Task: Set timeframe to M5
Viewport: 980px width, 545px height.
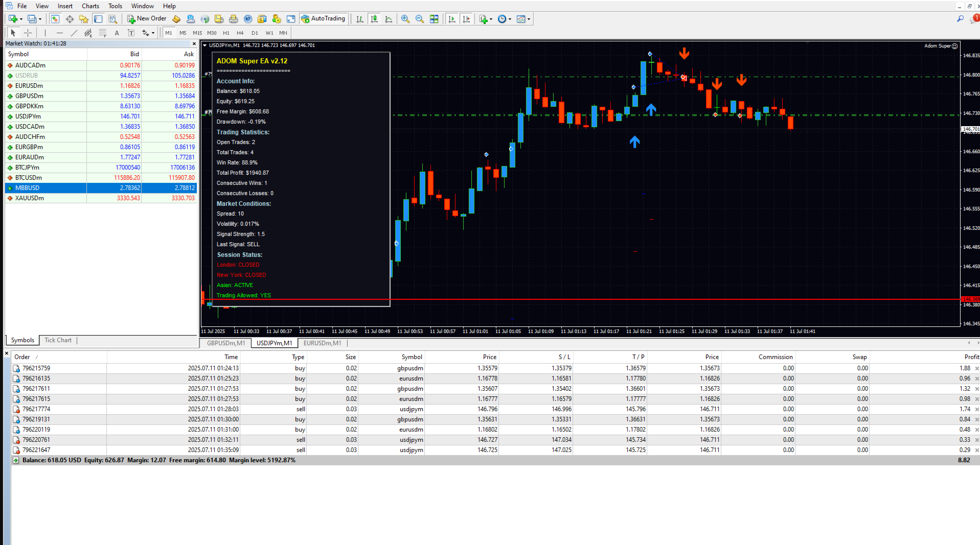Action: pos(183,33)
